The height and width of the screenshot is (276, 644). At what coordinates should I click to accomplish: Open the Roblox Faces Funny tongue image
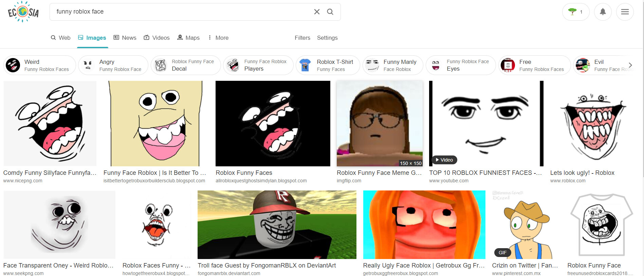157,225
